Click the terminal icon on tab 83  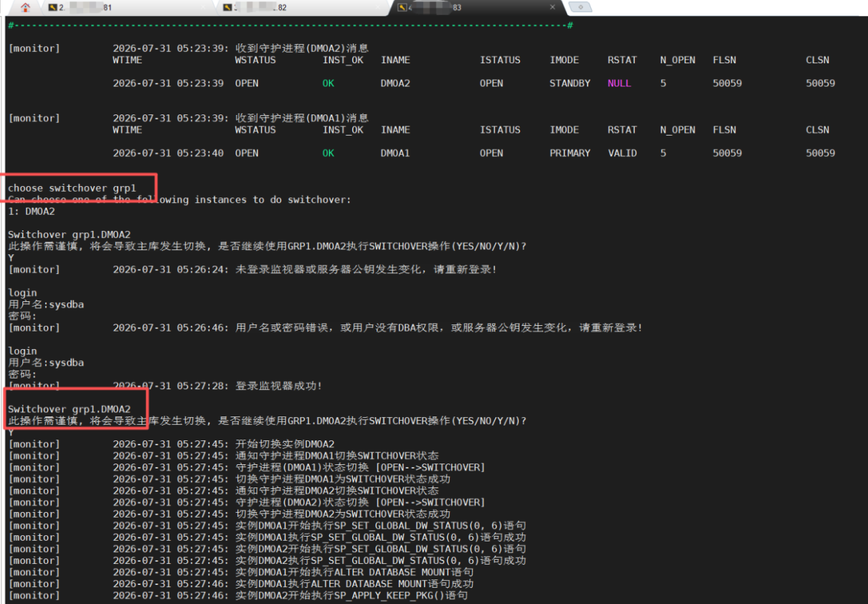tap(402, 8)
